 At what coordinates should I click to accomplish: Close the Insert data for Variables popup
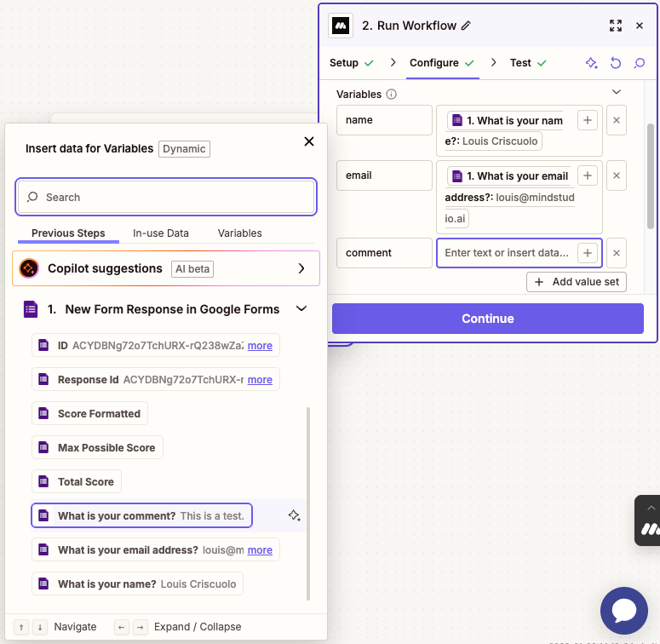click(x=309, y=141)
